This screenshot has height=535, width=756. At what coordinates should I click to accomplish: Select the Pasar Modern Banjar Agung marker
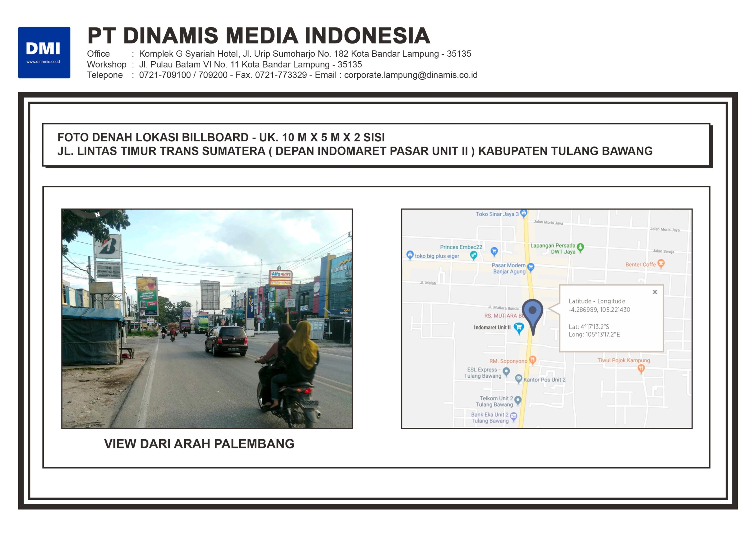pyautogui.click(x=530, y=268)
